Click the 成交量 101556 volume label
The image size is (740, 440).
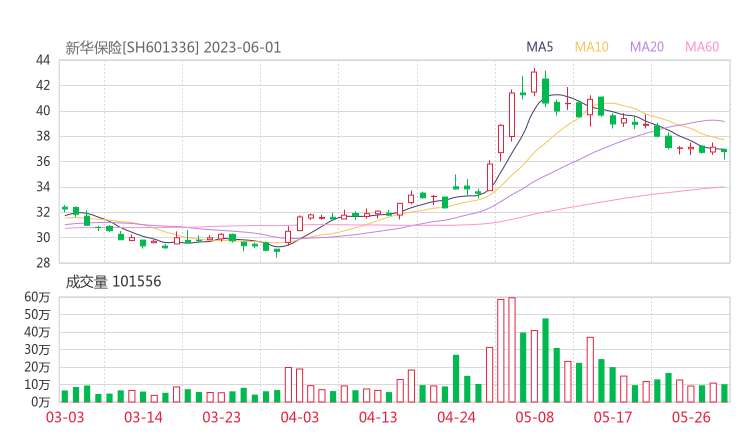coord(113,282)
